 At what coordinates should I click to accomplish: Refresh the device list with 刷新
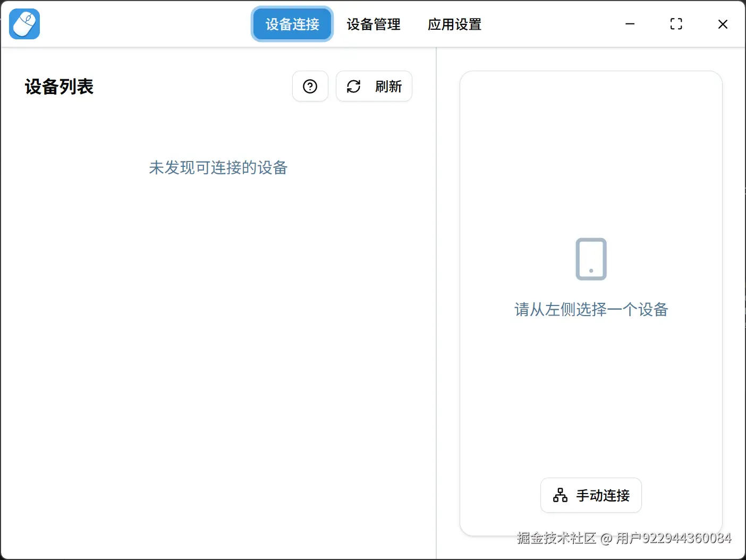coord(374,86)
